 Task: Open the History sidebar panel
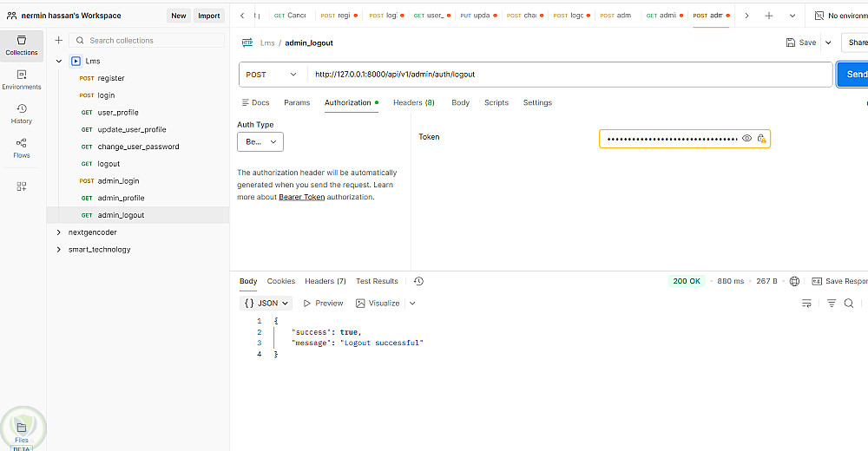[22, 113]
